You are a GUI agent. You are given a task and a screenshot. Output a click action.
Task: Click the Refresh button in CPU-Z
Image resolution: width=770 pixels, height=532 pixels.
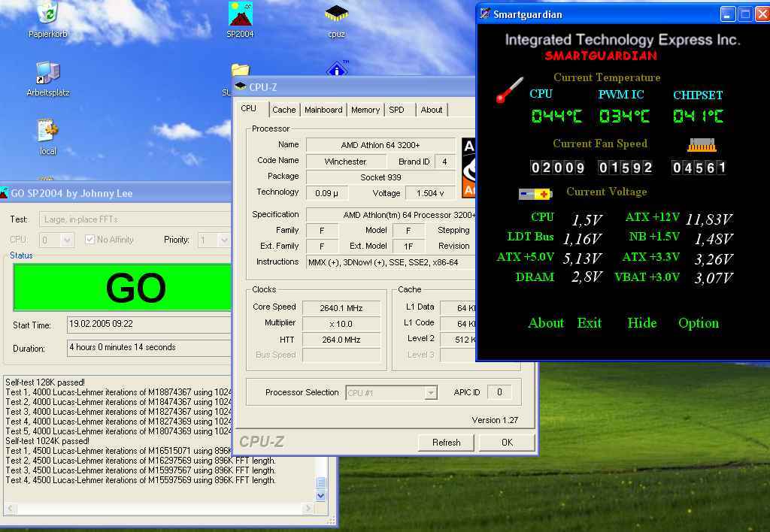point(447,443)
